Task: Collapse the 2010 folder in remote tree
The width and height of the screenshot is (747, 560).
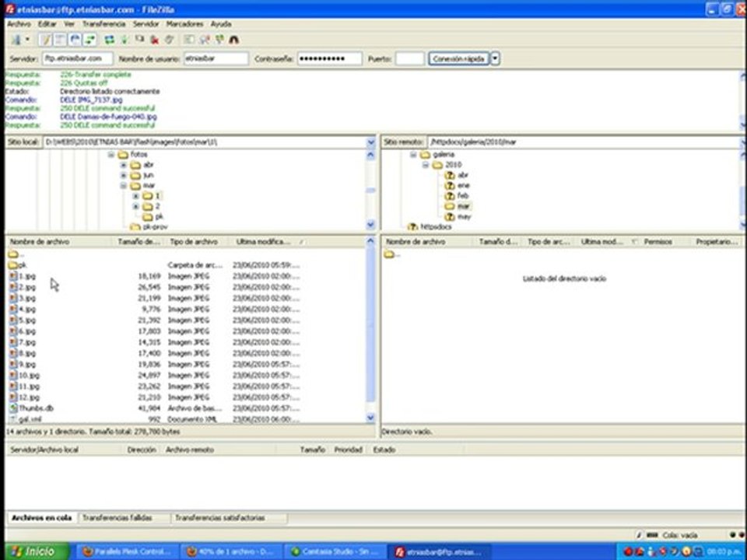Action: 426,165
